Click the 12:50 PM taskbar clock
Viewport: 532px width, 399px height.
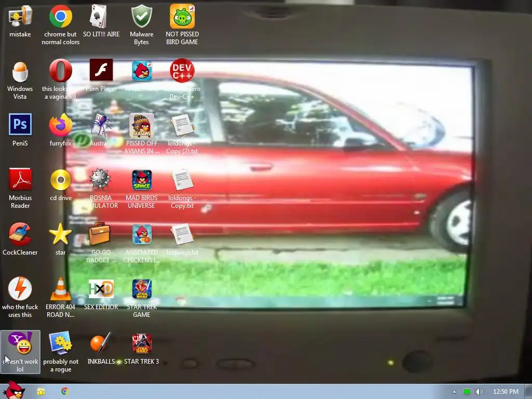506,392
